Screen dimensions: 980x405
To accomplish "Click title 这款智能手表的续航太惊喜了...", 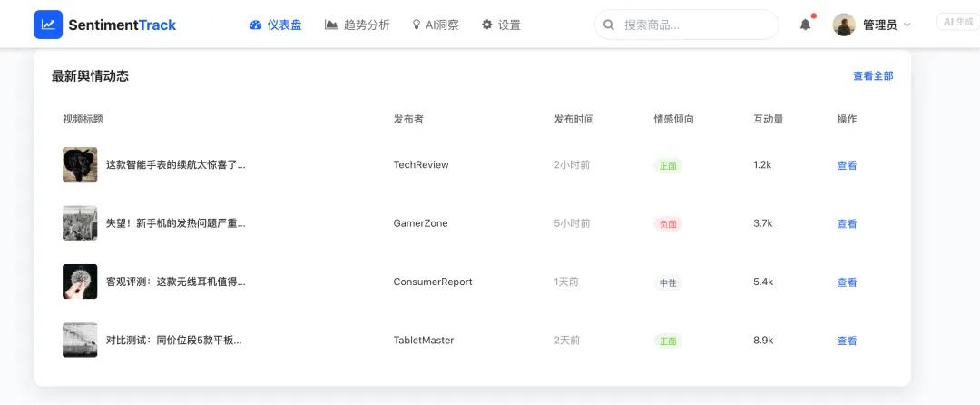I will click(176, 165).
